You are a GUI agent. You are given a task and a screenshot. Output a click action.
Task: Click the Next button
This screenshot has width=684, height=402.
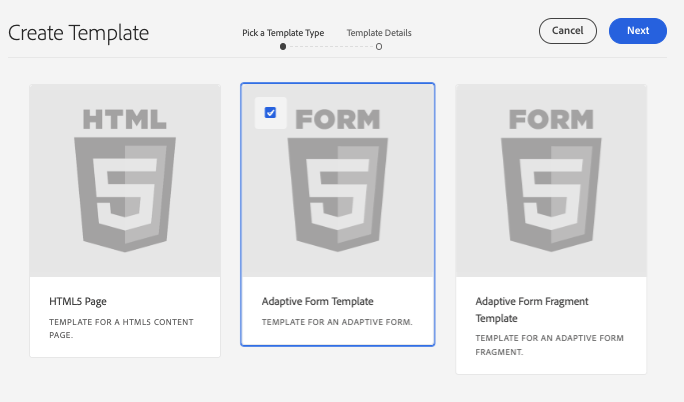(637, 31)
